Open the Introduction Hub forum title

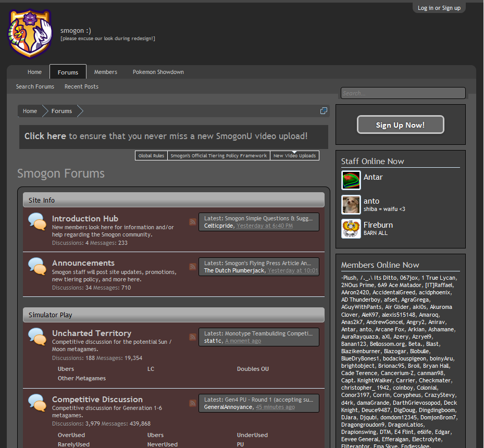85,218
